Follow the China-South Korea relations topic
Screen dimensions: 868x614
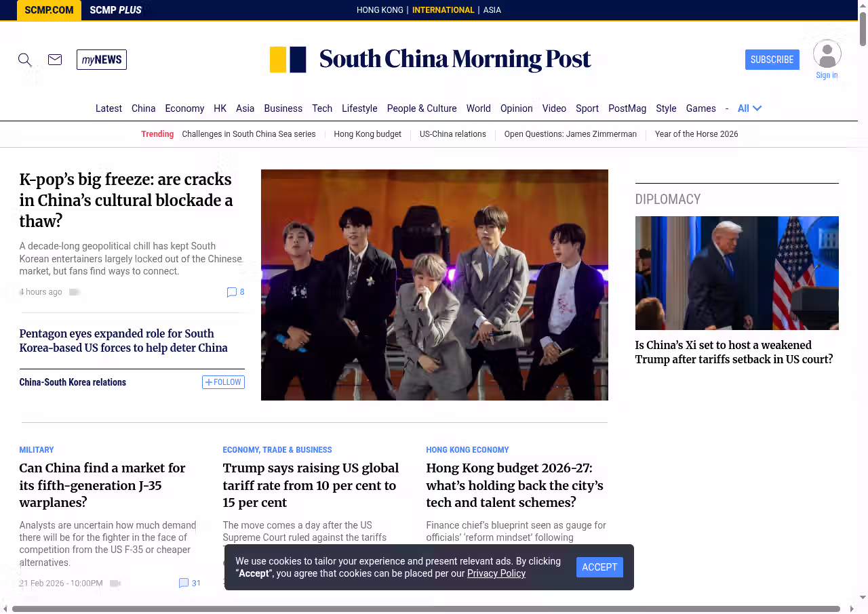(x=223, y=382)
